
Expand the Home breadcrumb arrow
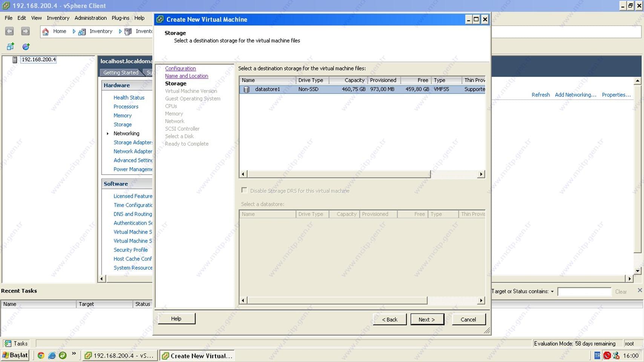click(74, 31)
